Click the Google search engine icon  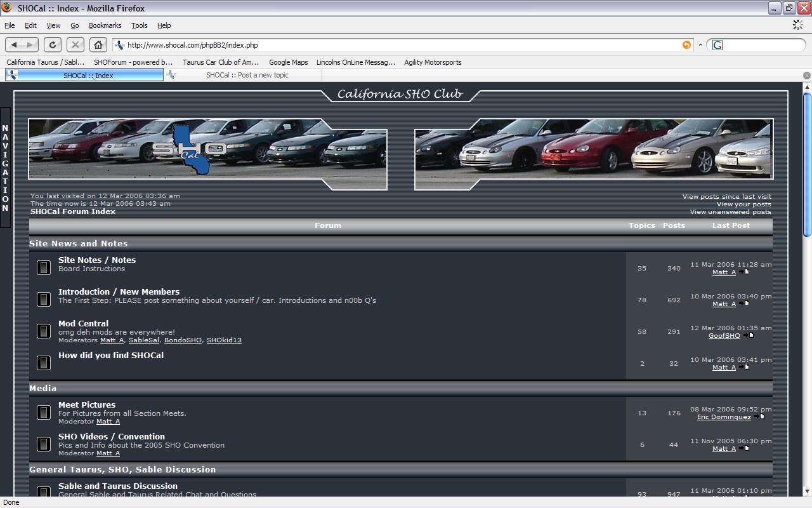pos(717,45)
